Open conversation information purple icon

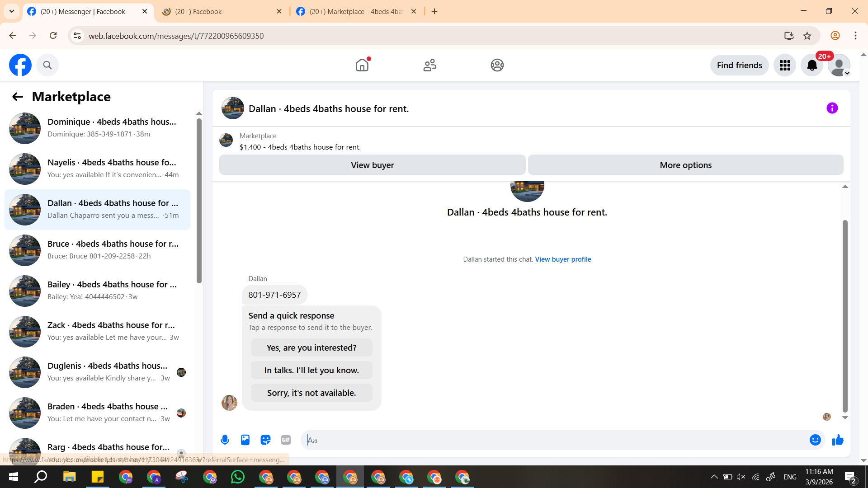[x=832, y=108]
